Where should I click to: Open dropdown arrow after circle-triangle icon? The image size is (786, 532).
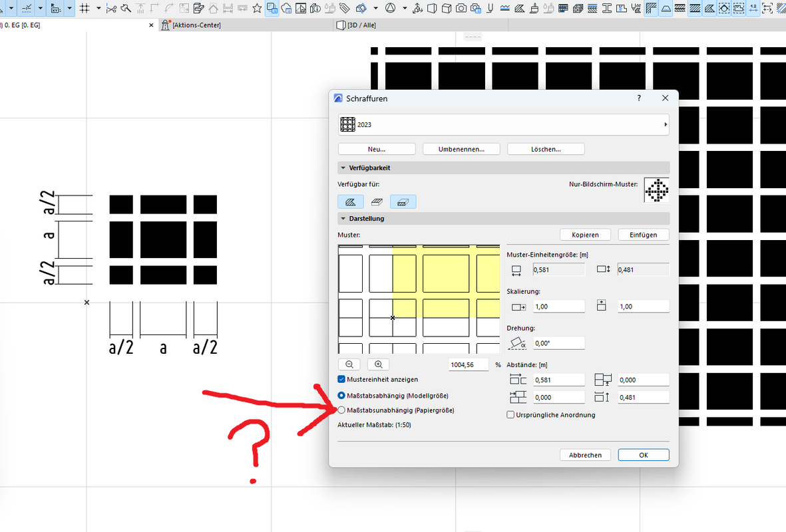tap(405, 8)
